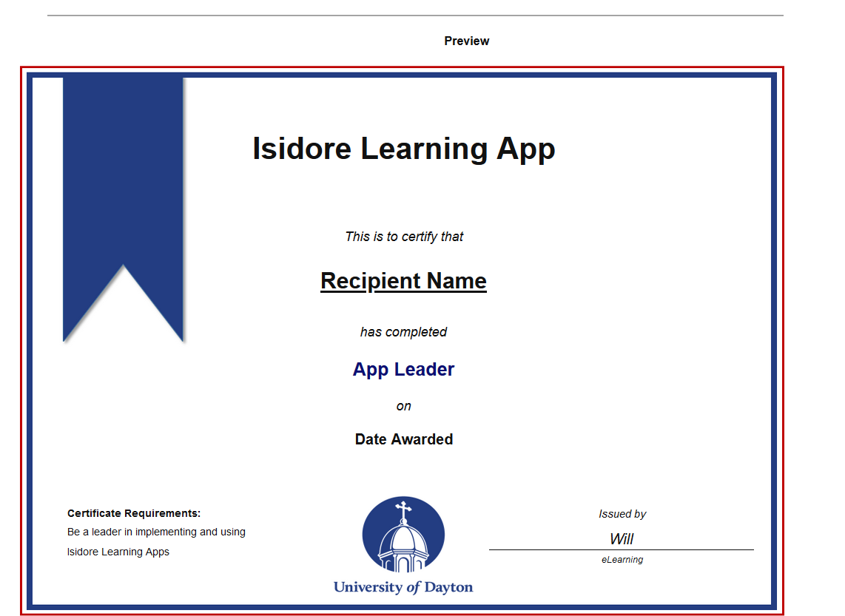
Task: Click the Date Awarded text
Action: click(403, 439)
